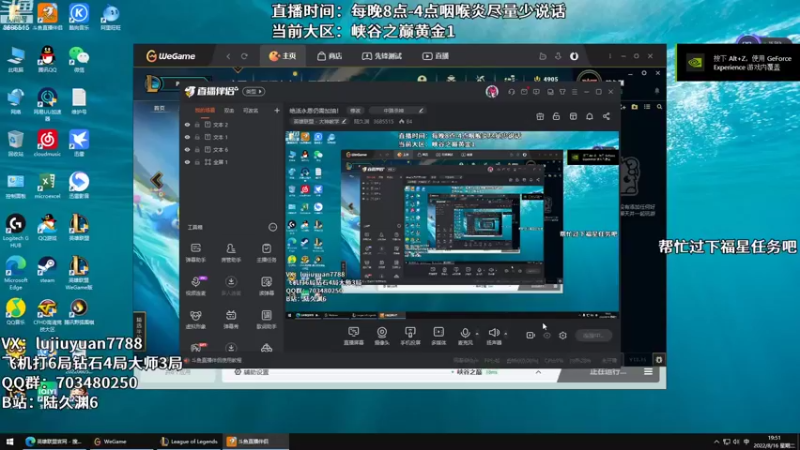Toggle the preview eye icon near settings gear
Image resolution: width=800 pixels, height=450 pixels.
(x=547, y=335)
